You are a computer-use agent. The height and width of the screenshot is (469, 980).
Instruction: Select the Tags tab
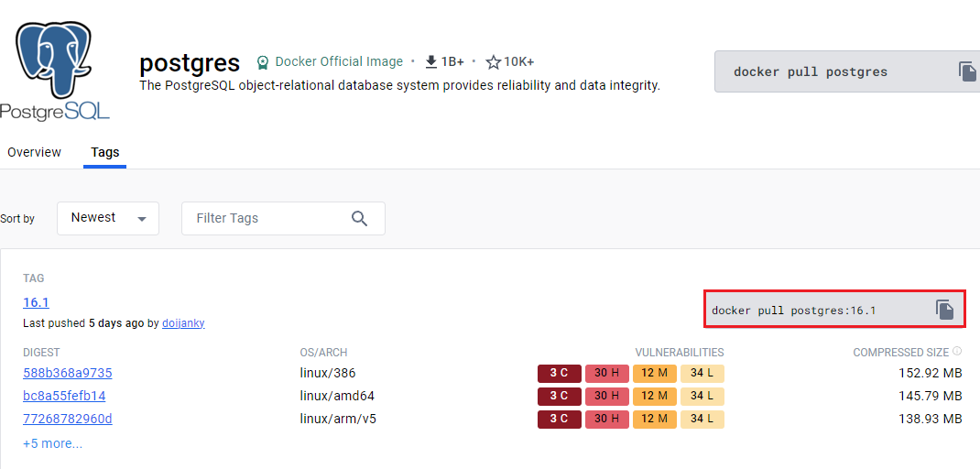tap(105, 152)
